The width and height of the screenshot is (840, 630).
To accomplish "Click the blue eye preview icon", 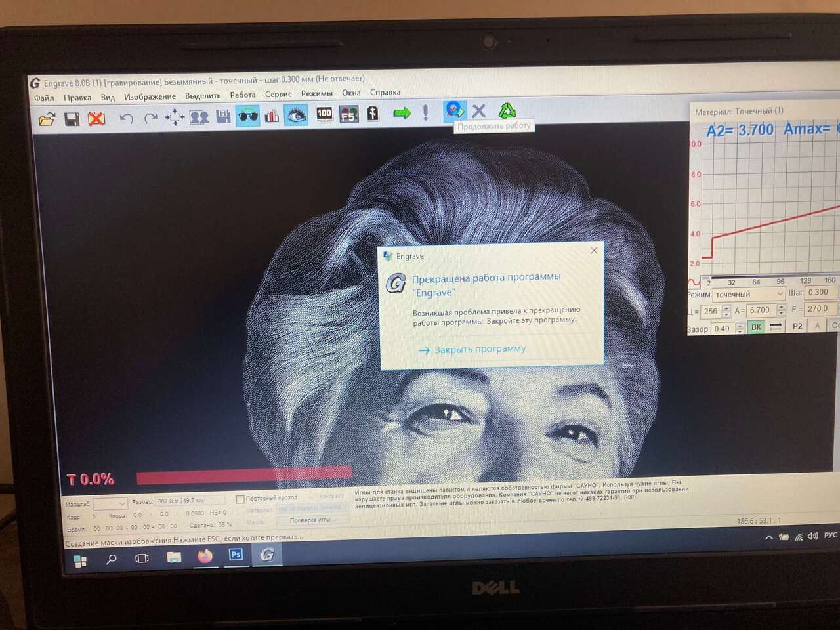I will [296, 115].
